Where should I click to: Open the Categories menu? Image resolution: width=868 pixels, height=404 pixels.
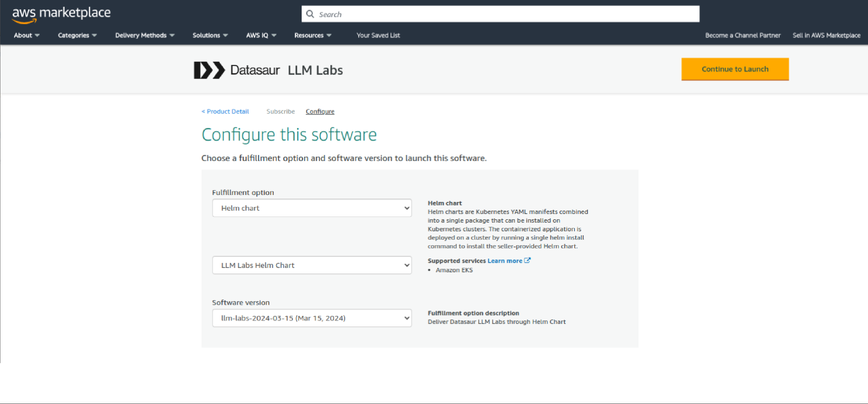tap(77, 35)
